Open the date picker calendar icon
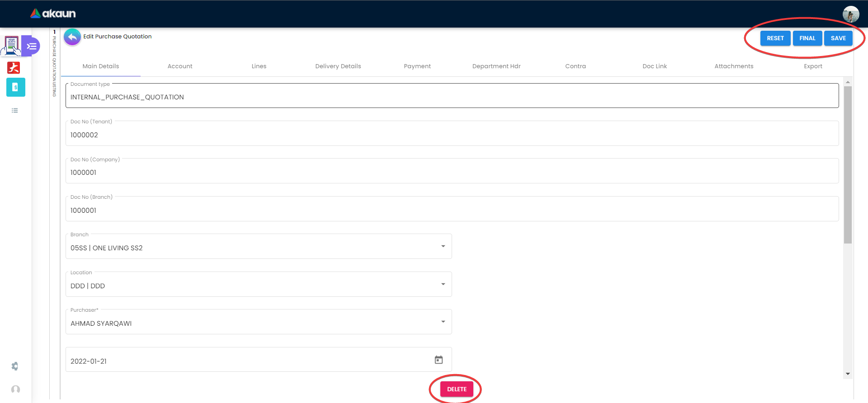Screen dimensions: 868x403 click(439, 360)
